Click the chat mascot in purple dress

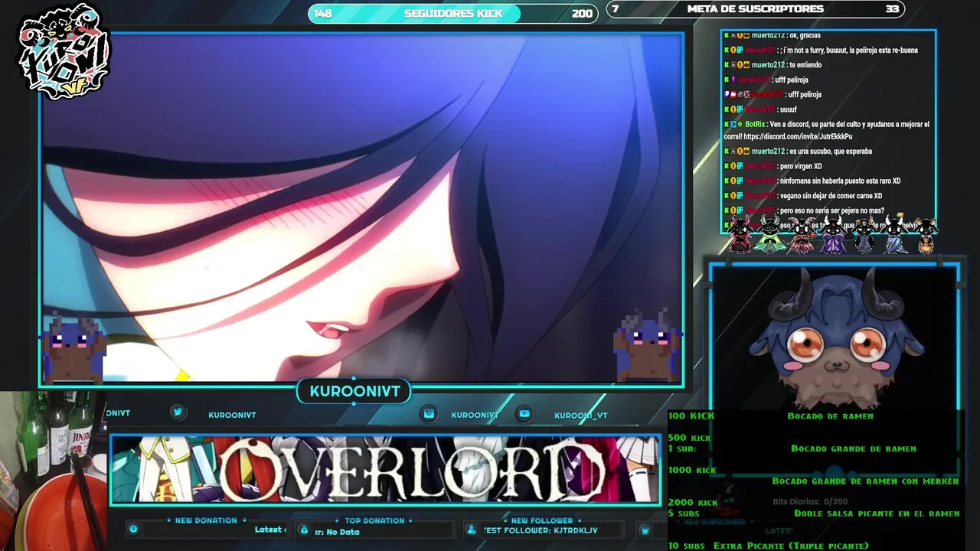[832, 234]
